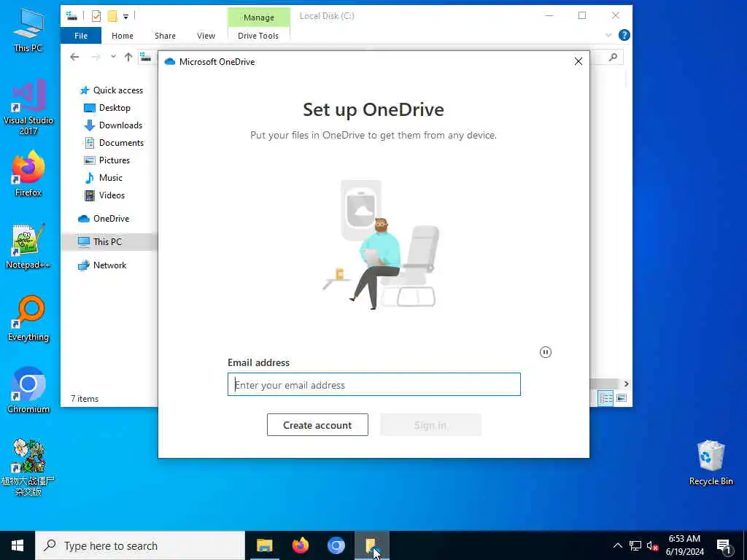Expand the ribbon with the chevron
This screenshot has height=560, width=747.
point(608,35)
